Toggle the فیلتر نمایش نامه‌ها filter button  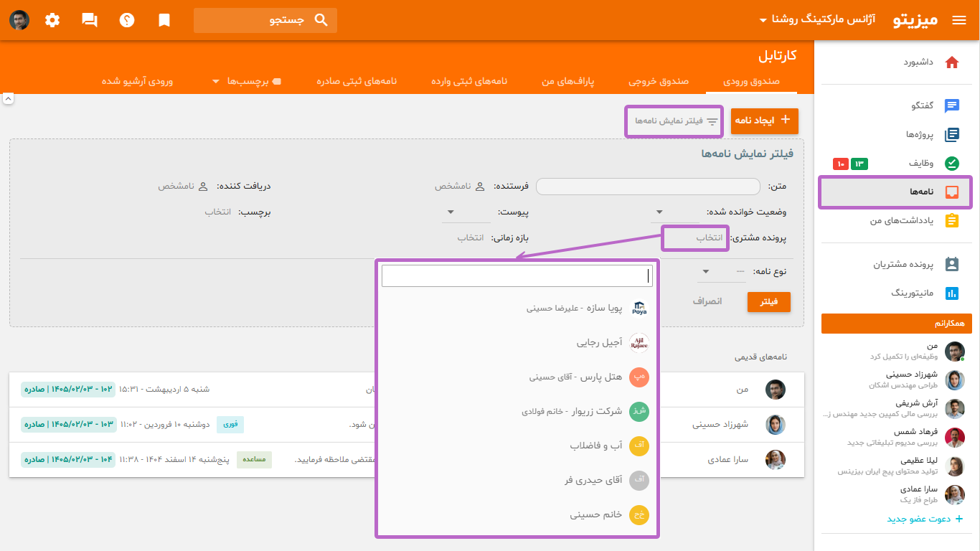pos(674,121)
